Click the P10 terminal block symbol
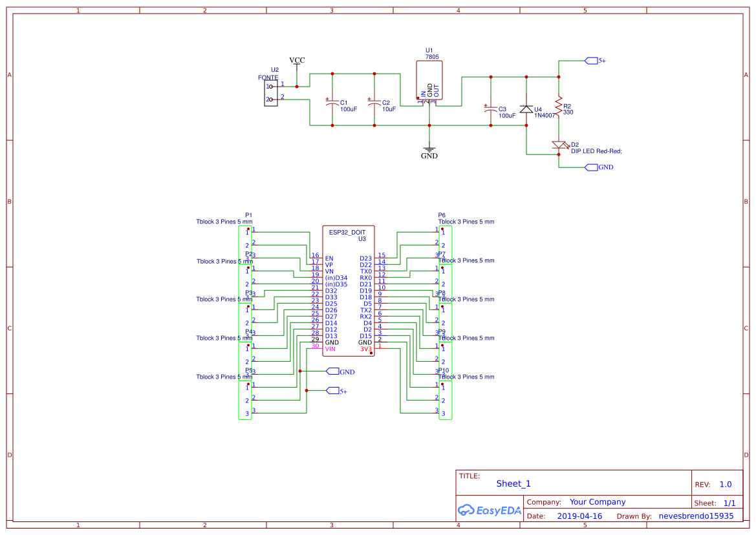Screen dimensions: 756x535 click(446, 400)
